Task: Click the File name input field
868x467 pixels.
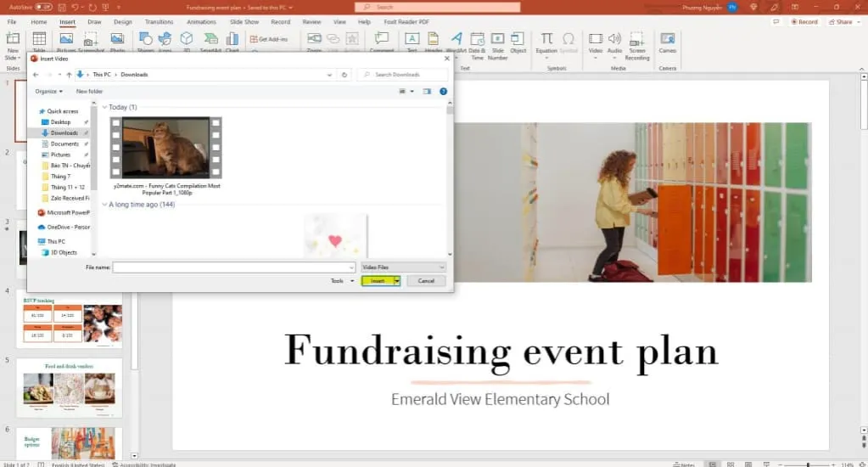Action: pos(233,267)
